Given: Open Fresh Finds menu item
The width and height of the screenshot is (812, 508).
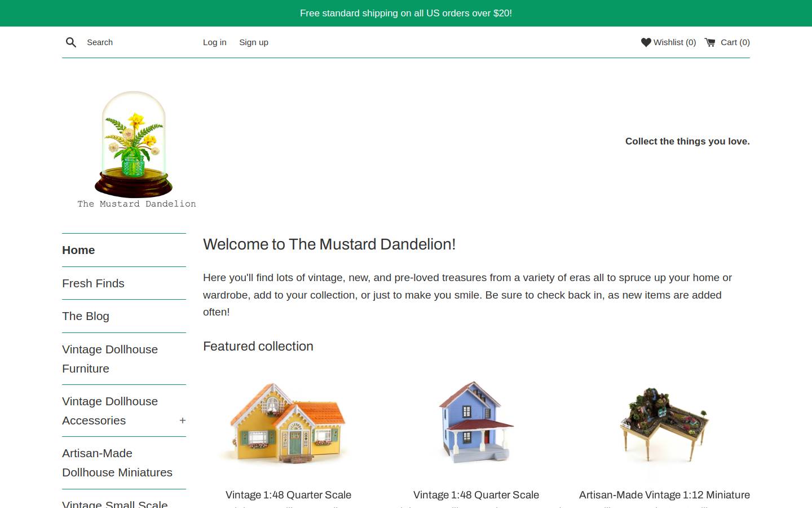Looking at the screenshot, I should [93, 283].
